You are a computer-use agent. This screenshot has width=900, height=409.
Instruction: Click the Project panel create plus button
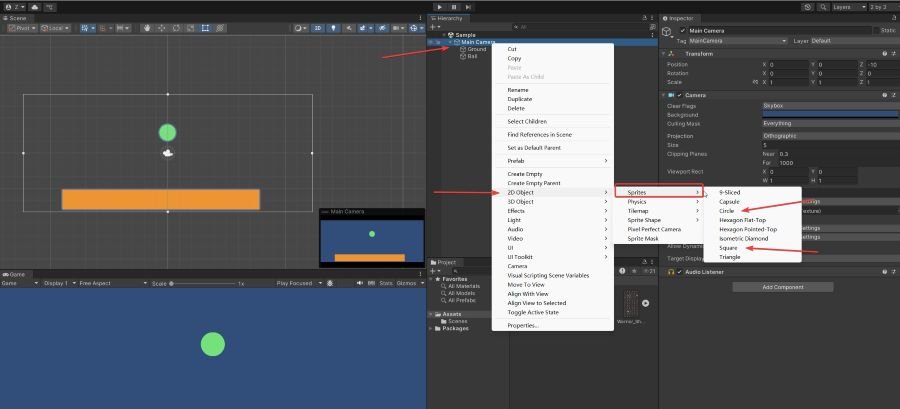click(x=435, y=271)
